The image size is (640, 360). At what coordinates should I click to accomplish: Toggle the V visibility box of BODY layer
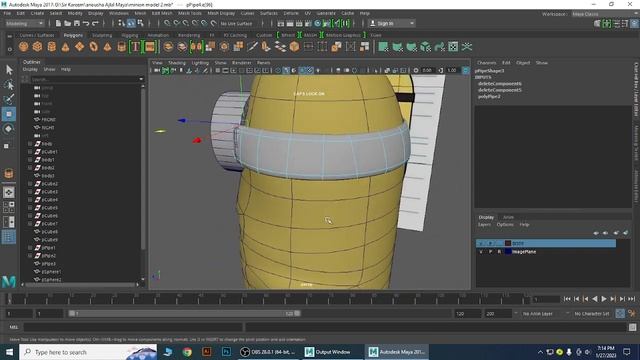point(481,243)
